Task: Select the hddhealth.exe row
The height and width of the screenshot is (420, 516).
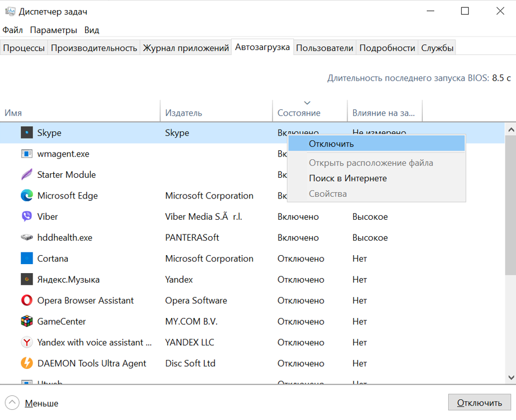Action: [x=252, y=237]
